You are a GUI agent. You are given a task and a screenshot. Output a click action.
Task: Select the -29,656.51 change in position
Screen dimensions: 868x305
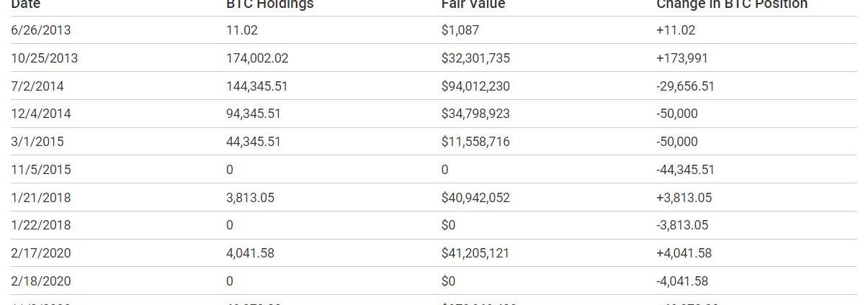685,86
